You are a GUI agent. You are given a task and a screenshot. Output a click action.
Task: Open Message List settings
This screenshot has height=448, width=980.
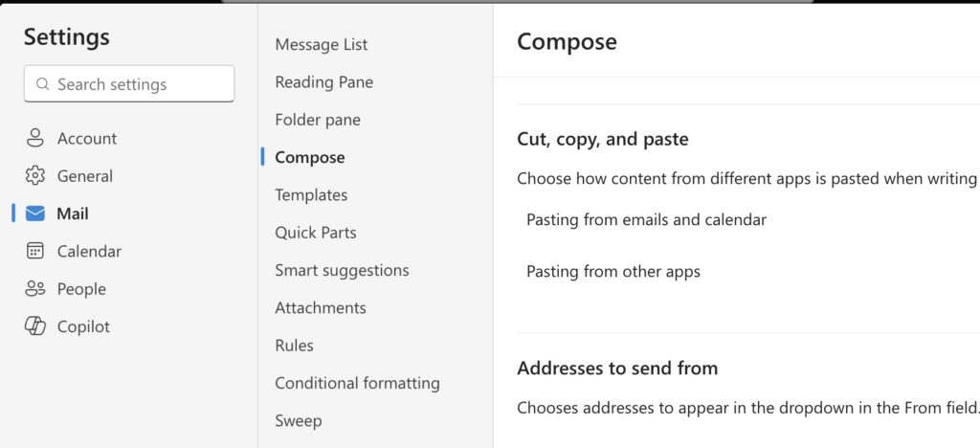pyautogui.click(x=322, y=44)
